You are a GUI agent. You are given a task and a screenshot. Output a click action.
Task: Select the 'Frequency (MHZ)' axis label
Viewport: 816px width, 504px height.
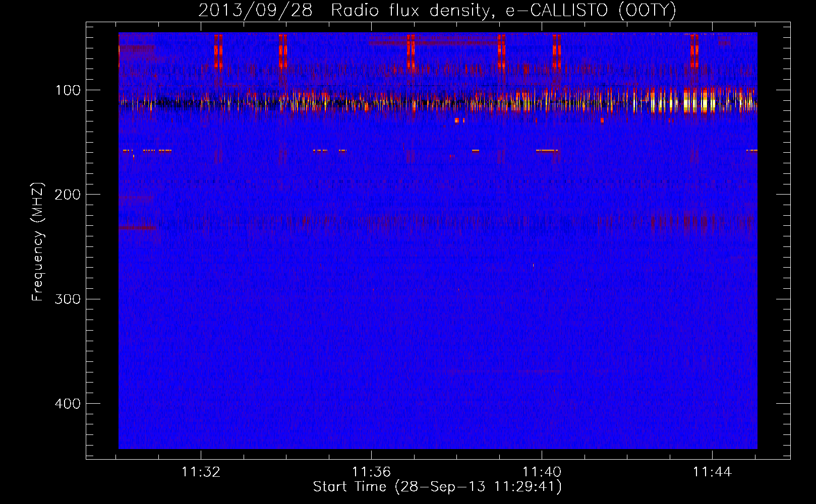point(38,242)
